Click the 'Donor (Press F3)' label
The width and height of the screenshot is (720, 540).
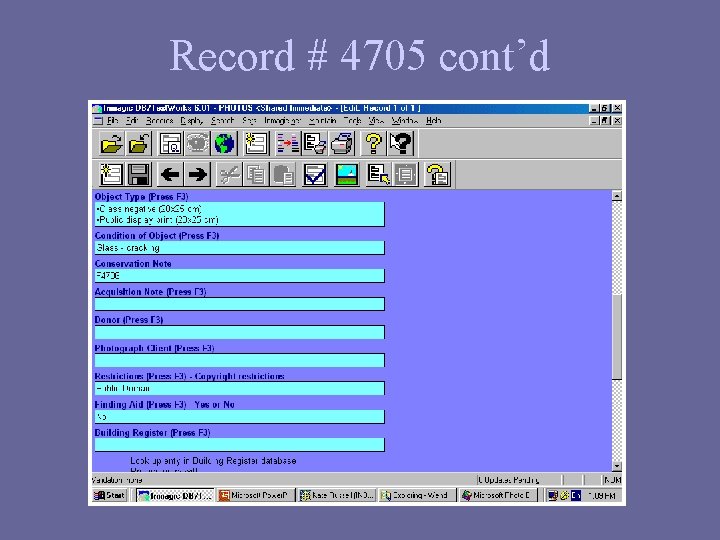click(129, 320)
